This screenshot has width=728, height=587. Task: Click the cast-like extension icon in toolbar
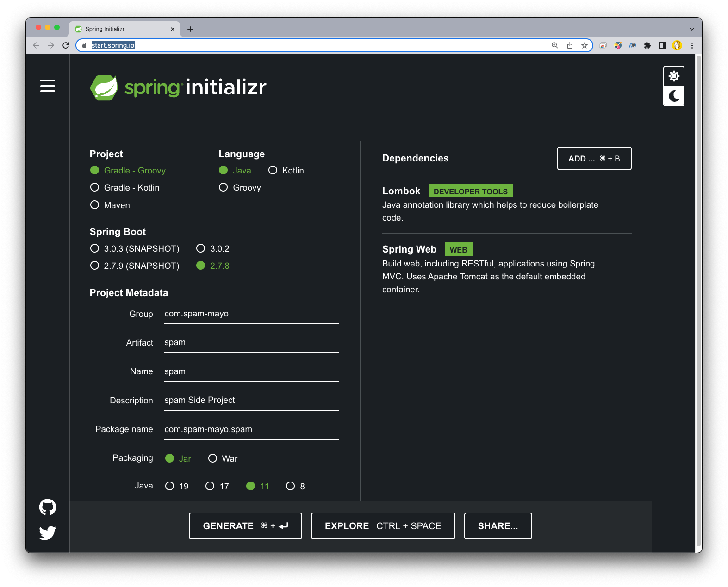(x=603, y=45)
